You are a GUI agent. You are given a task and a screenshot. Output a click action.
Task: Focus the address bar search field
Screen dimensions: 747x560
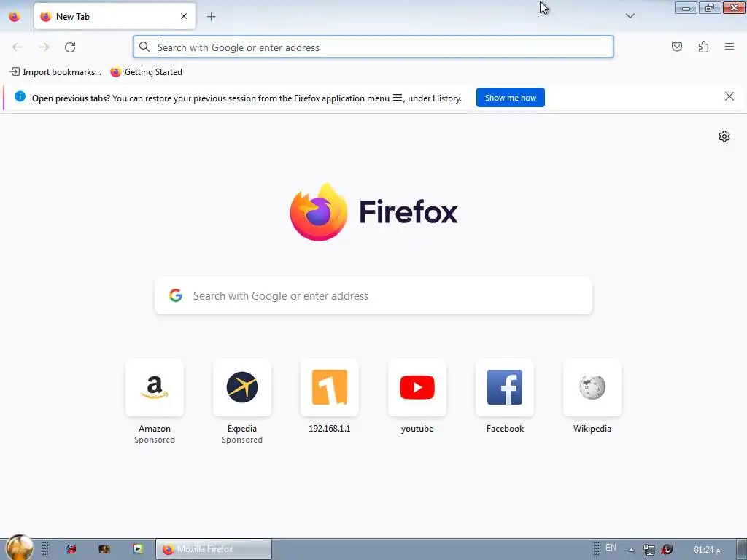[373, 47]
